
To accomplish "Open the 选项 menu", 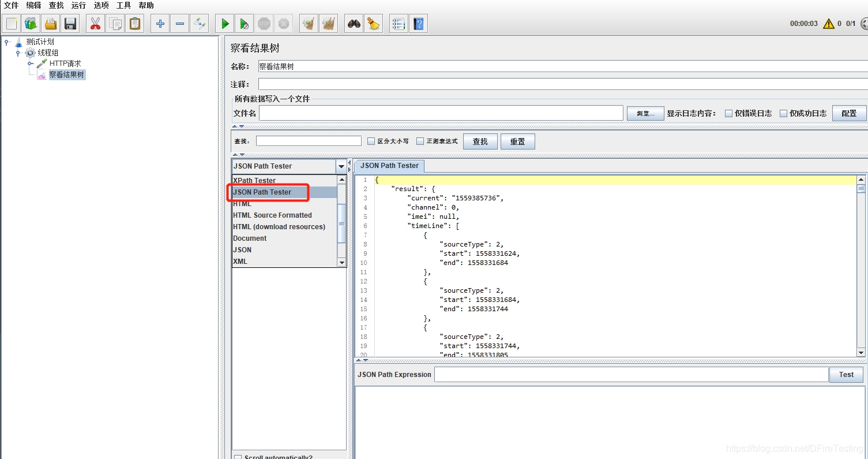I will [x=101, y=5].
